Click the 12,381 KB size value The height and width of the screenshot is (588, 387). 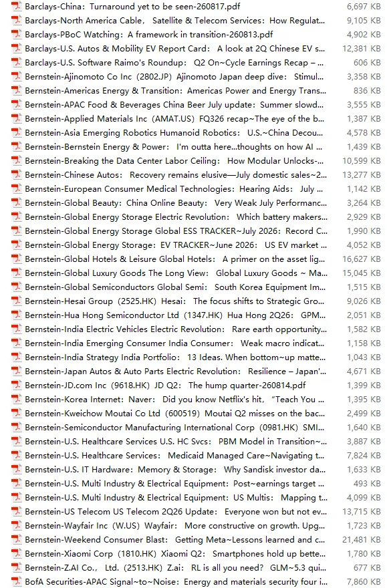click(x=362, y=48)
